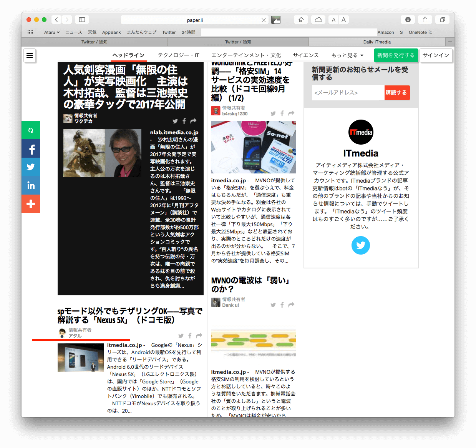
Task: Open the spモード以外でもテザリングOK headline
Action: coord(130,315)
